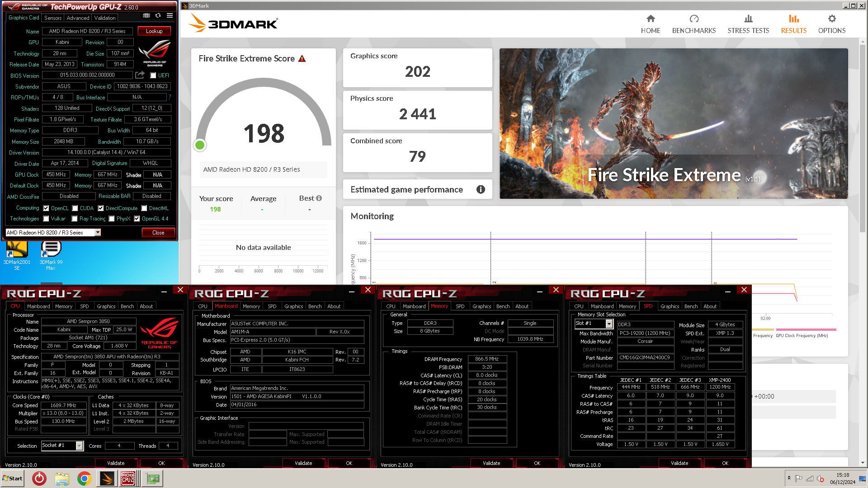Open 3DMark Results section
Image resolution: width=868 pixels, height=488 pixels.
[794, 24]
